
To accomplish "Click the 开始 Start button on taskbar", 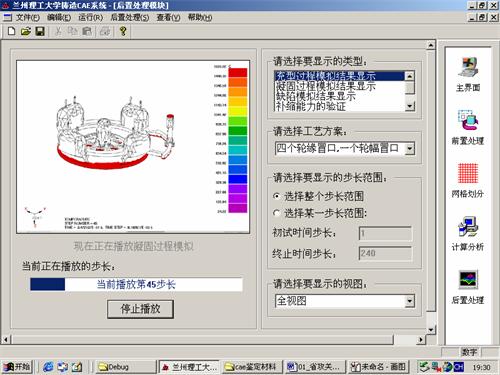I will (x=17, y=367).
